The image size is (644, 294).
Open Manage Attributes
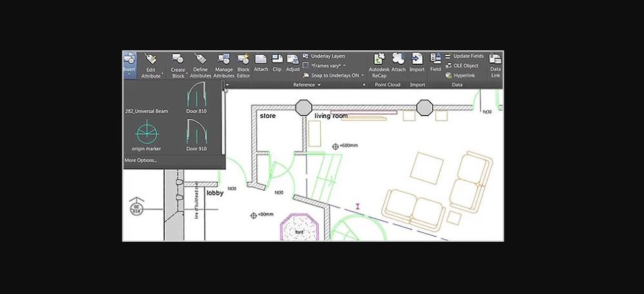223,63
